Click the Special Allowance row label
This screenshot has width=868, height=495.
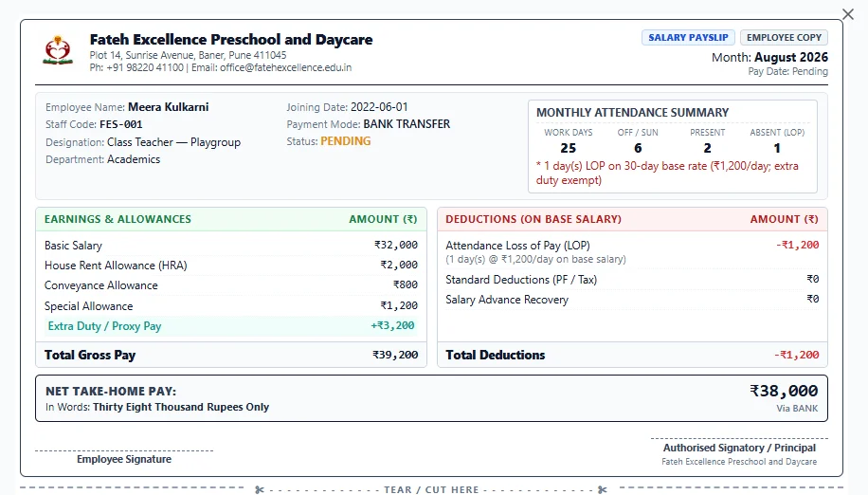[x=88, y=306]
